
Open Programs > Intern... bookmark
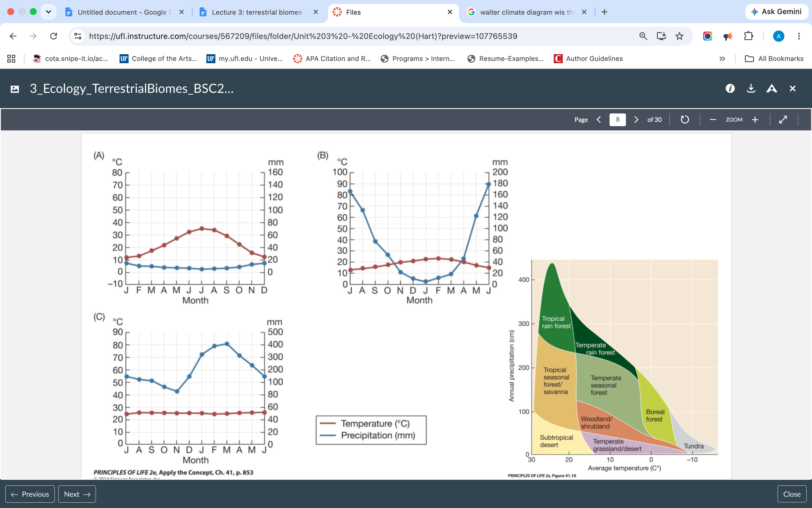418,59
